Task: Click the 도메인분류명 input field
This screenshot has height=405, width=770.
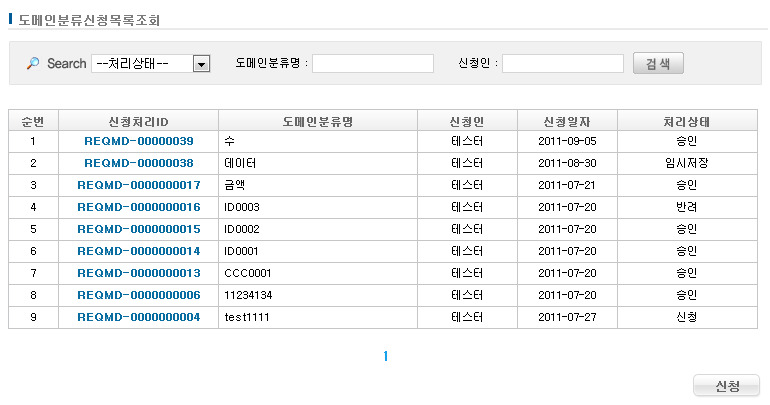Action: tap(372, 63)
